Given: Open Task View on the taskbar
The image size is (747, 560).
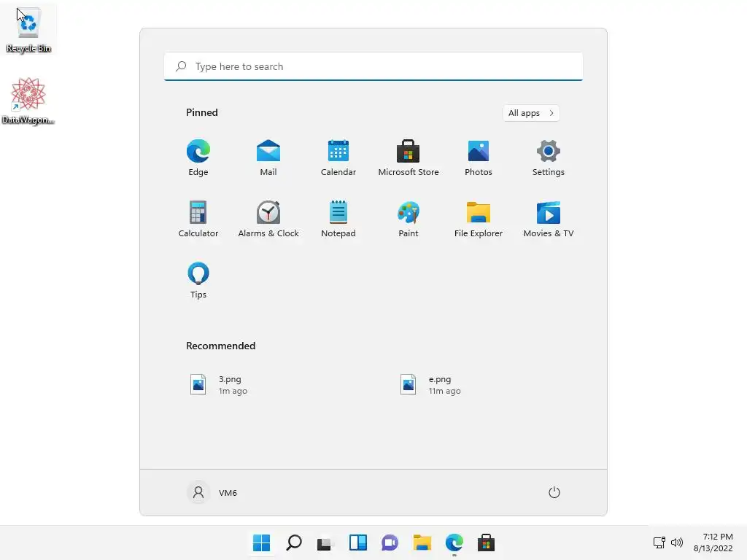Looking at the screenshot, I should (325, 542).
